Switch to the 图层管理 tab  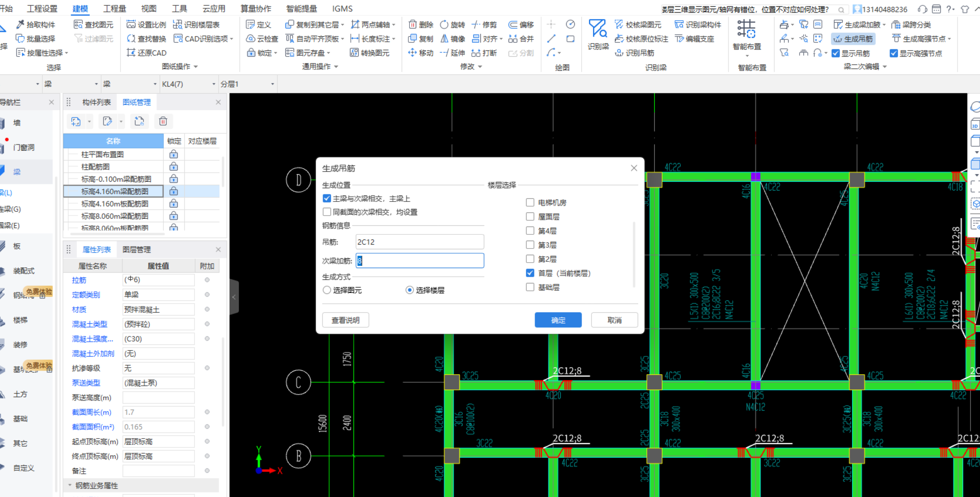137,249
